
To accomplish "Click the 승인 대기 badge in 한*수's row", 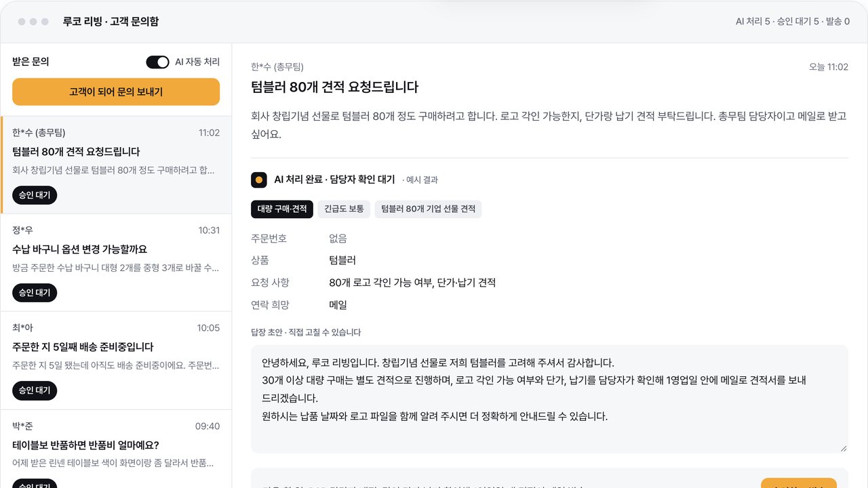I will pos(35,195).
